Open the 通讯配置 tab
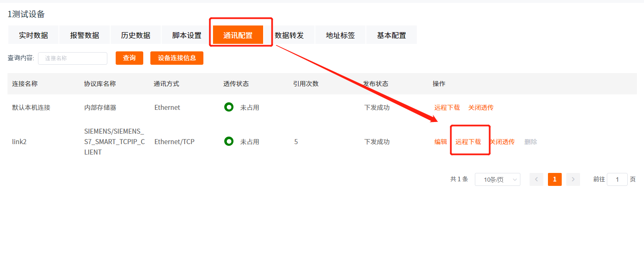Viewport: 644px width, 264px height. (241, 35)
